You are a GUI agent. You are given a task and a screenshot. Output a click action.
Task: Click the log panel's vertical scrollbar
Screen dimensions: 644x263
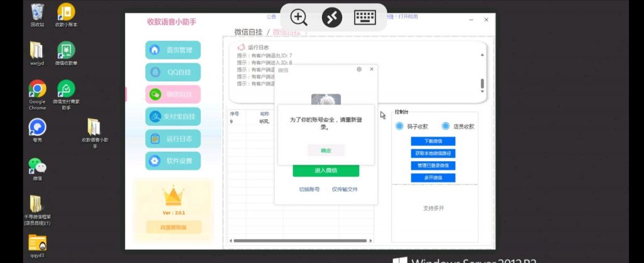coord(482,83)
